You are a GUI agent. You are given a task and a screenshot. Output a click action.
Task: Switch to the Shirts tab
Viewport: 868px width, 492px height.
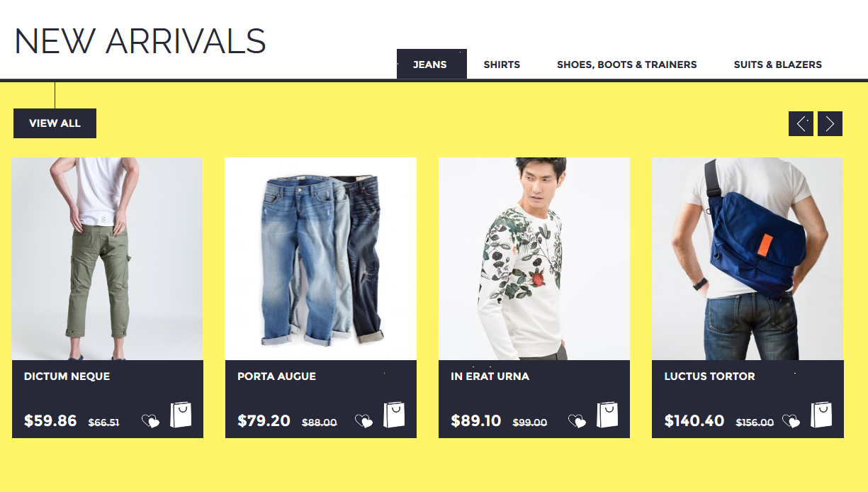[x=502, y=65]
